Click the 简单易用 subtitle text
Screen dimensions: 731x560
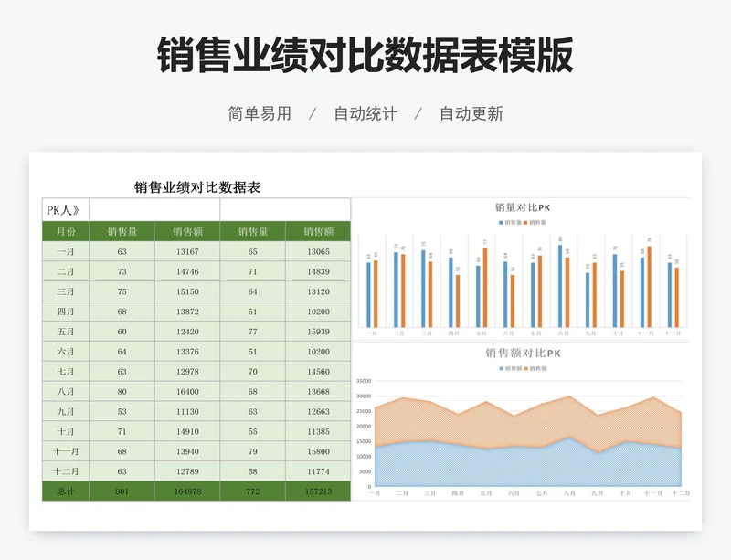tap(260, 114)
